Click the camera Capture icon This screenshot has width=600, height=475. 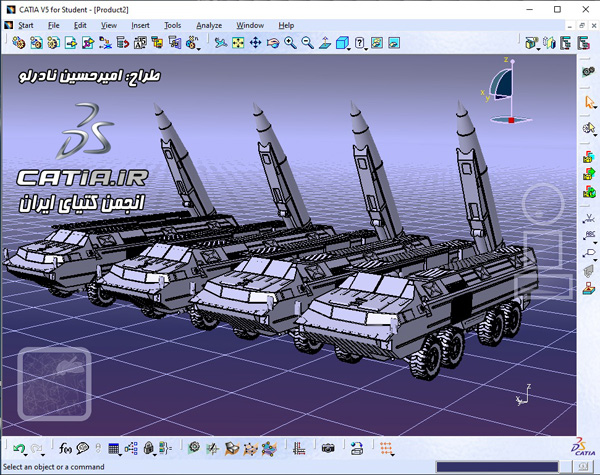coord(328,448)
